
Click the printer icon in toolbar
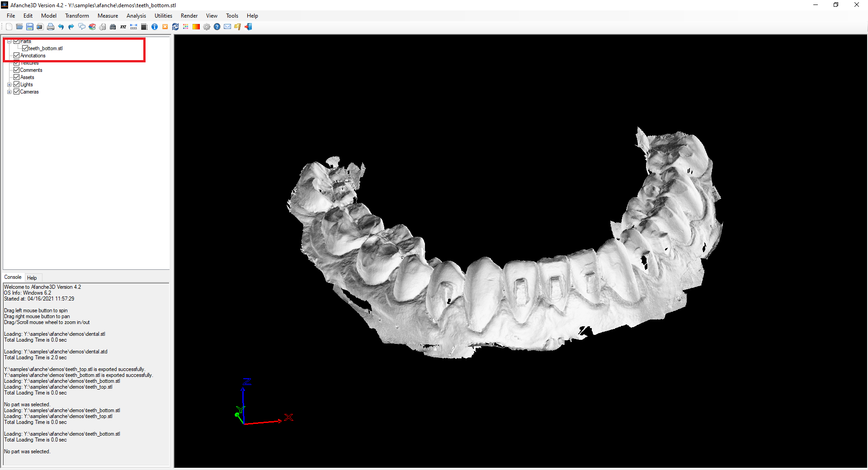[x=50, y=27]
